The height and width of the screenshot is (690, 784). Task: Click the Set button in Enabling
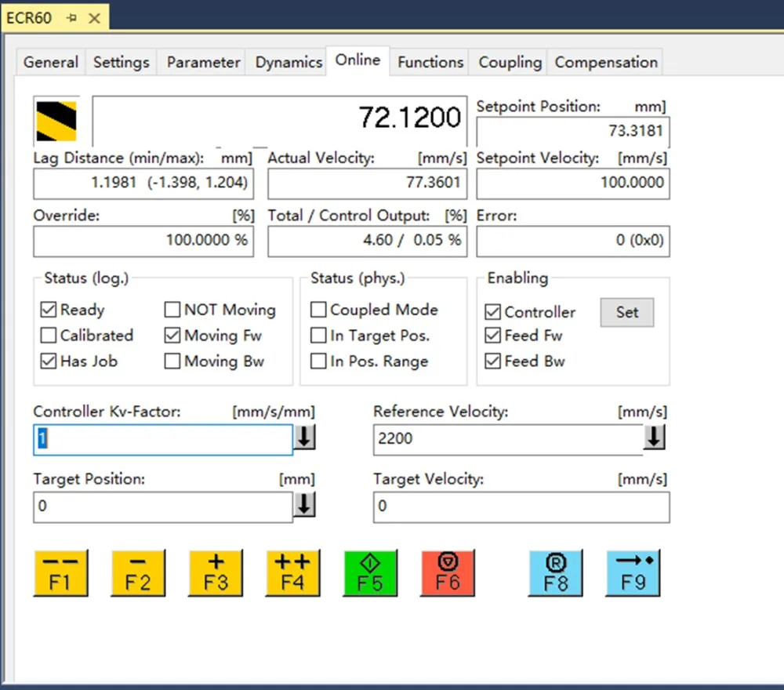click(627, 313)
